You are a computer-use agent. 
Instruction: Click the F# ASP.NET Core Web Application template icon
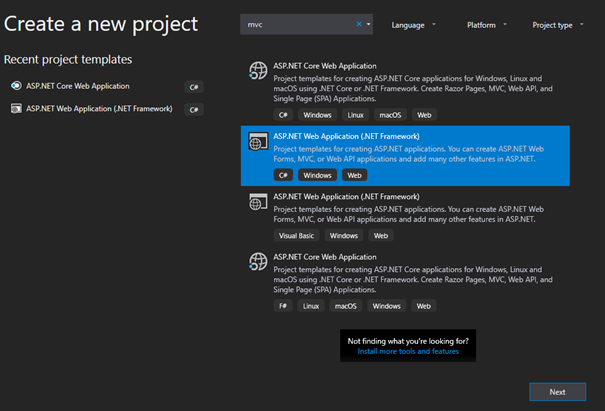tap(258, 261)
